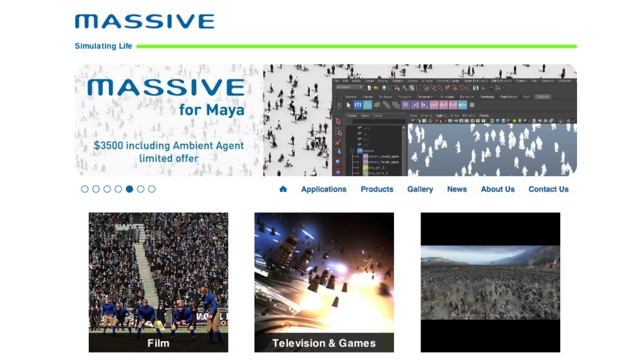
Task: Select the fourth slideshow dot
Action: (118, 189)
